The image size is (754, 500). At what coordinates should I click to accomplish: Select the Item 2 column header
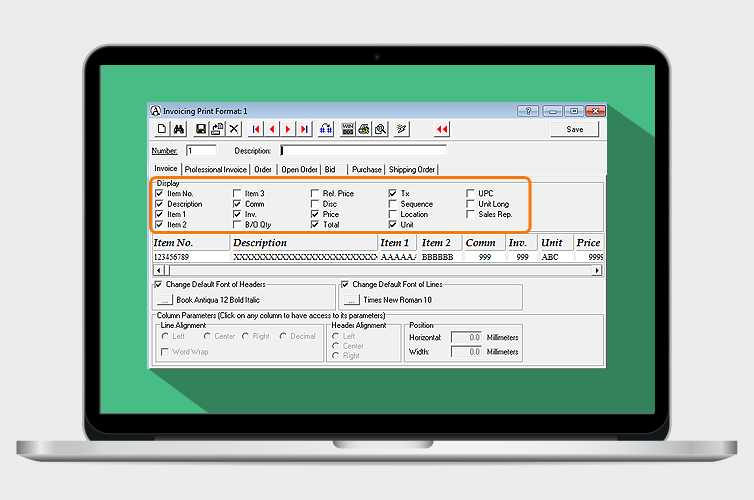(440, 243)
